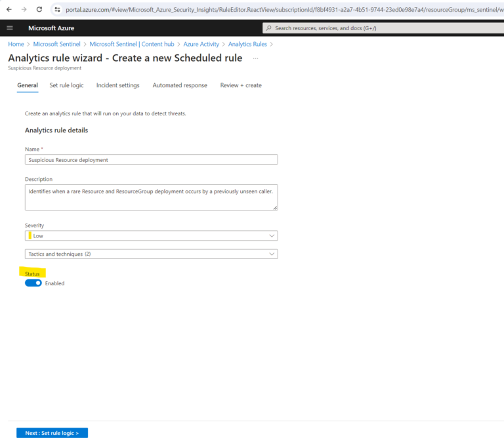Image resolution: width=504 pixels, height=444 pixels.
Task: Open the ellipsis menu beside the wizard title
Action: point(255,58)
